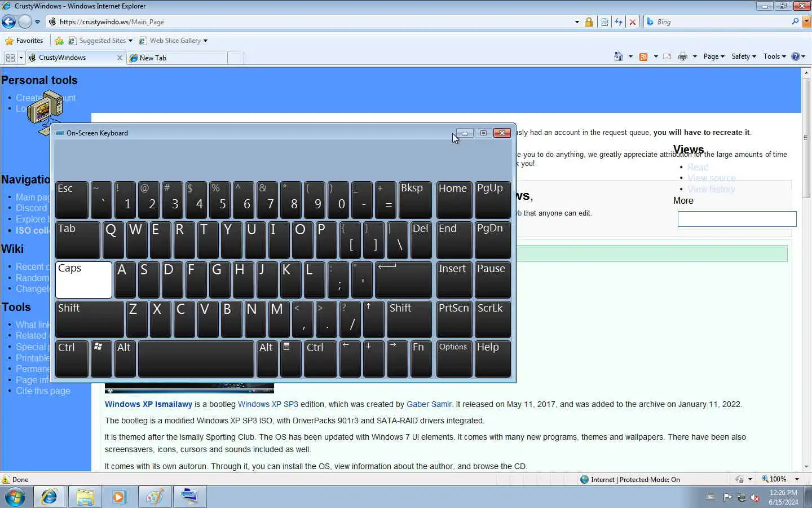Toggle the Insert key on keyboard
812x508 pixels.
[454, 279]
